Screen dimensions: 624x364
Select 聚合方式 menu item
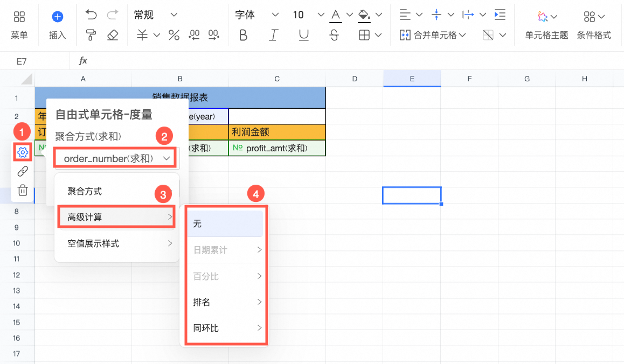[116, 191]
